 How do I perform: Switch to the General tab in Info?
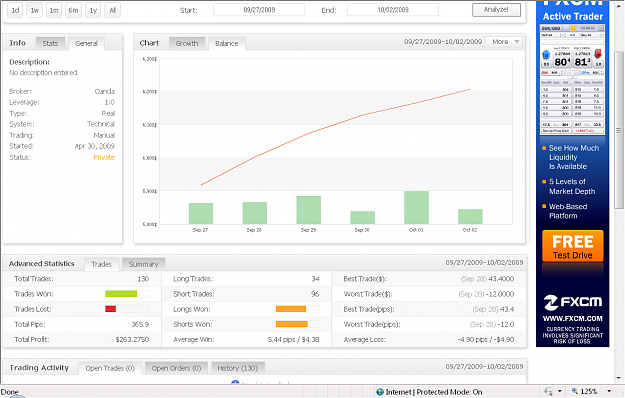click(86, 43)
